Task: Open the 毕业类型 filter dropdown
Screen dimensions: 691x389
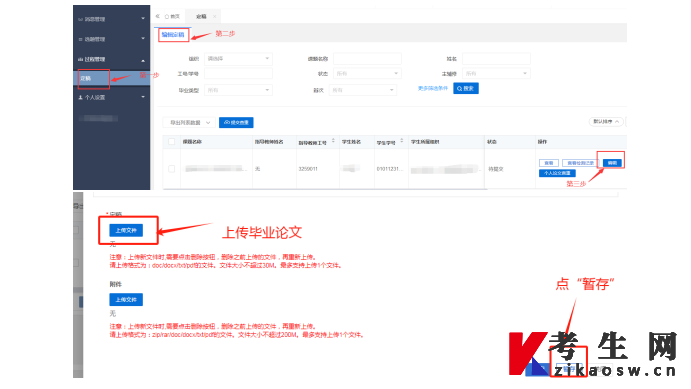Action: point(238,90)
